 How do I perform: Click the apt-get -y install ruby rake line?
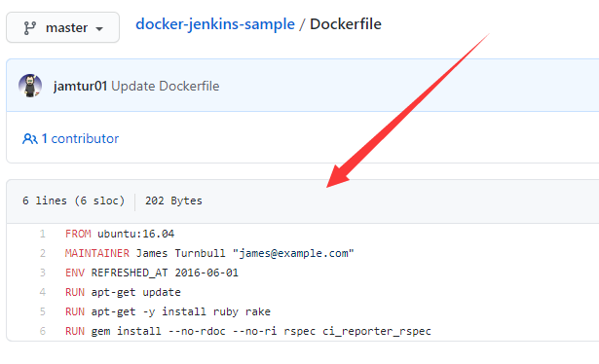click(x=168, y=311)
